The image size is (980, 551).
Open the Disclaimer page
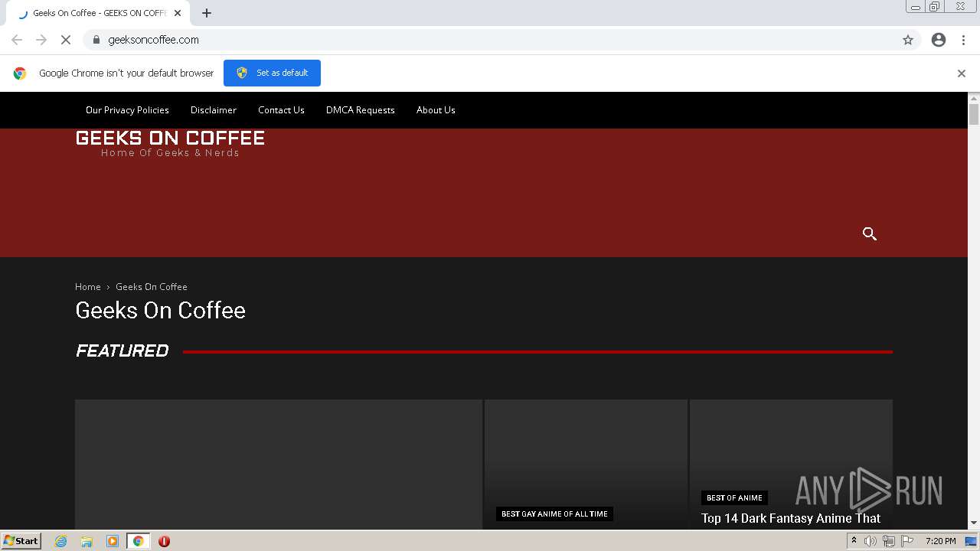tap(214, 110)
